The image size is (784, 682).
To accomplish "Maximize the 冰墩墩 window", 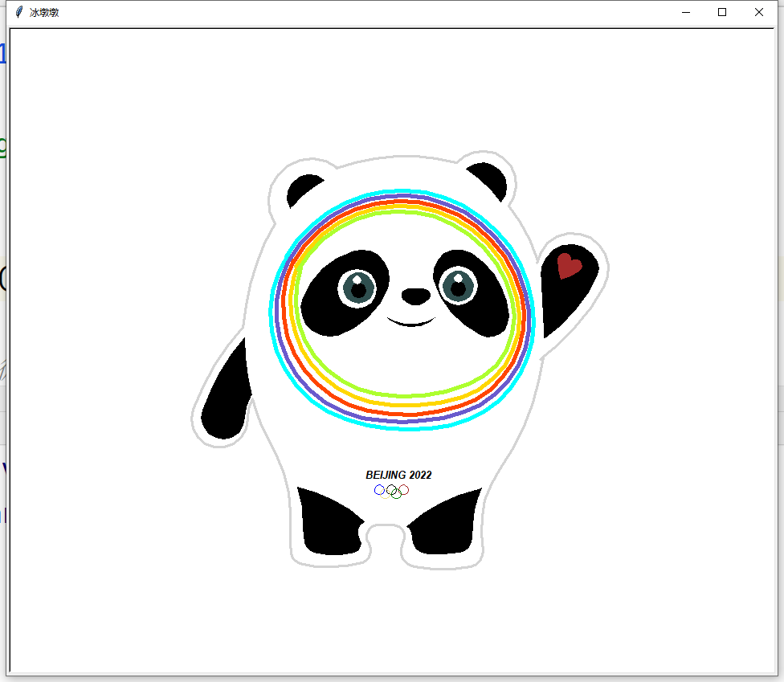I will coord(722,13).
